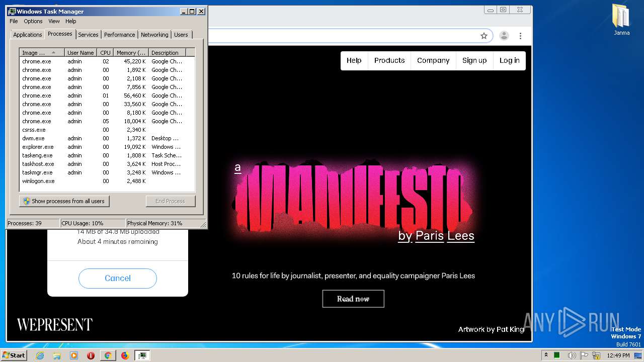
Task: Bookmark this page with the star icon
Action: pos(484,36)
